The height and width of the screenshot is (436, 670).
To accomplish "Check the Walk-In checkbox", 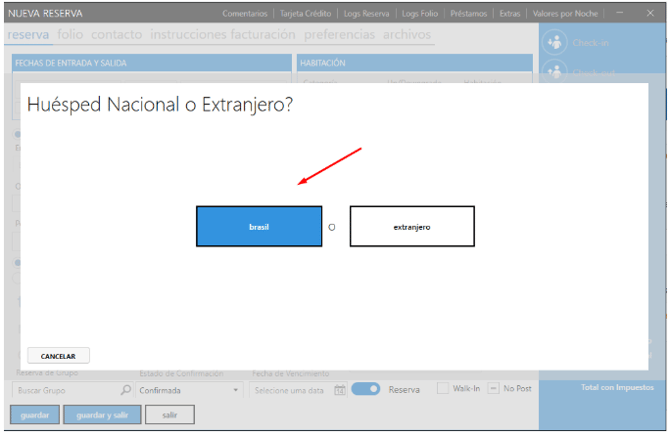I will click(443, 389).
